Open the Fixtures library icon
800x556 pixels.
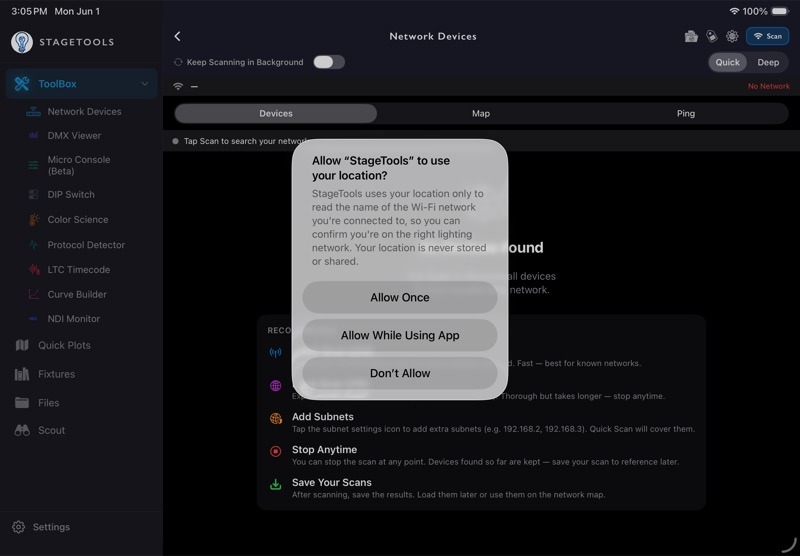(22, 374)
